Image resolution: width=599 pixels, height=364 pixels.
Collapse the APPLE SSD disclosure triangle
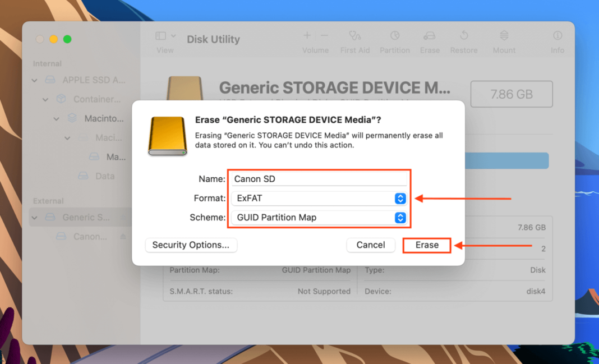(x=34, y=80)
